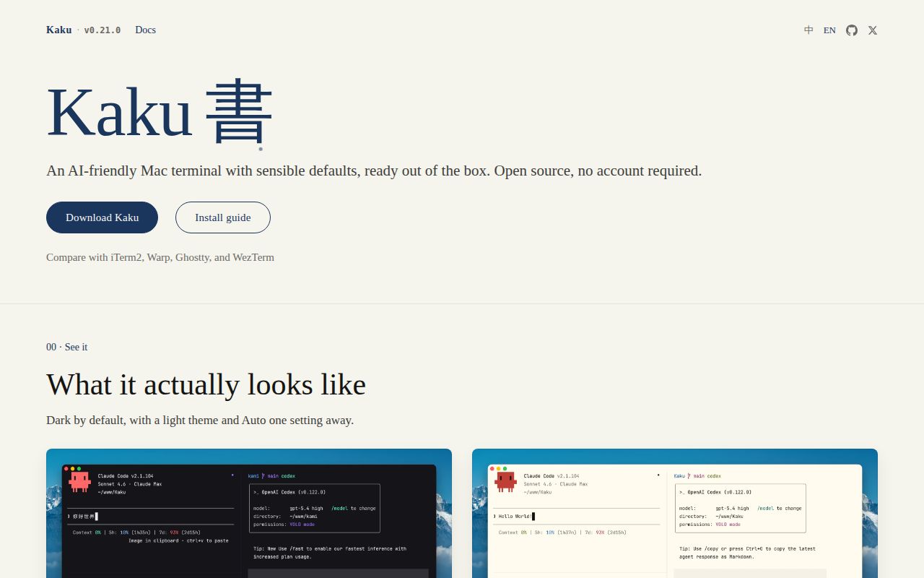Open the X (Twitter) icon link
The width and height of the screenshot is (924, 578).
coord(873,30)
